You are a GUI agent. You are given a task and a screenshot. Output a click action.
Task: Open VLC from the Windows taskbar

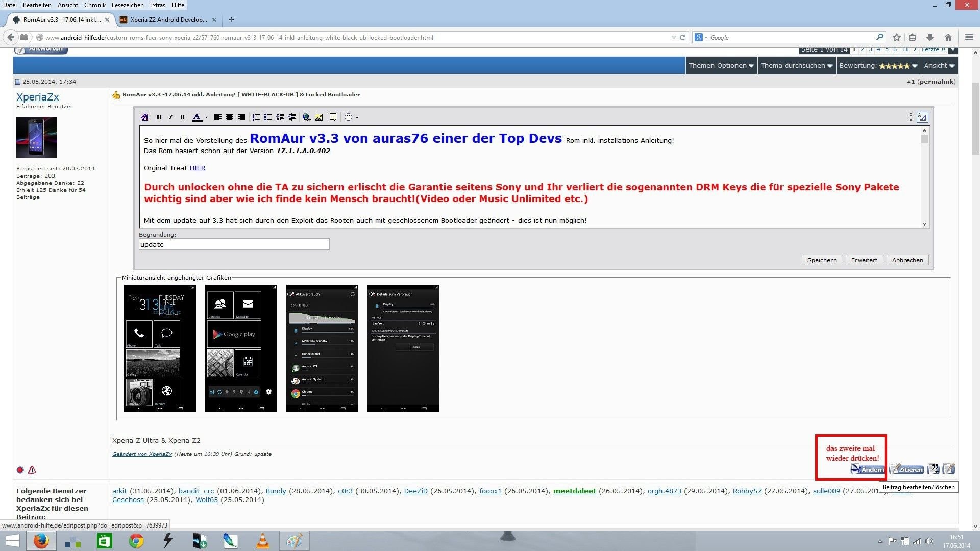point(263,541)
